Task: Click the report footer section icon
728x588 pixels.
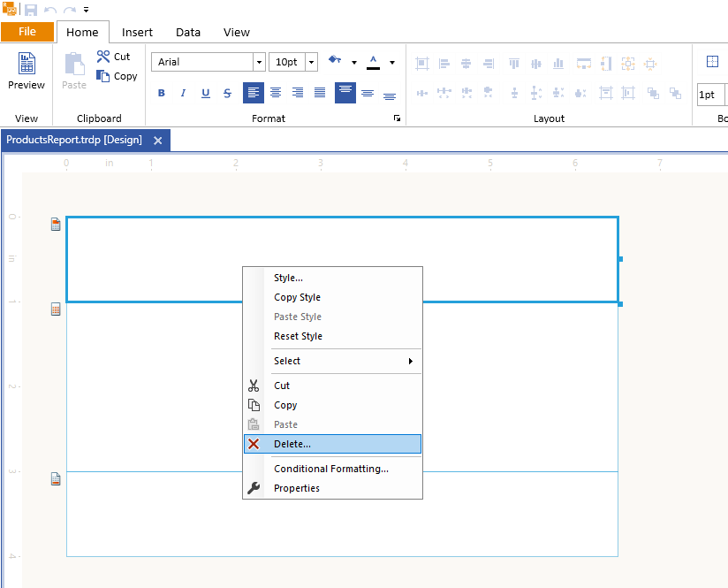Action: 56,479
